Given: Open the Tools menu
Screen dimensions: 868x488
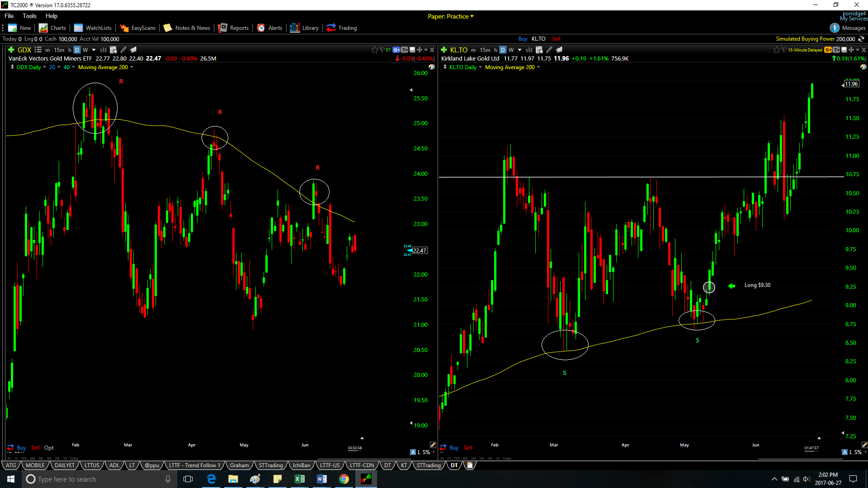Looking at the screenshot, I should (29, 16).
